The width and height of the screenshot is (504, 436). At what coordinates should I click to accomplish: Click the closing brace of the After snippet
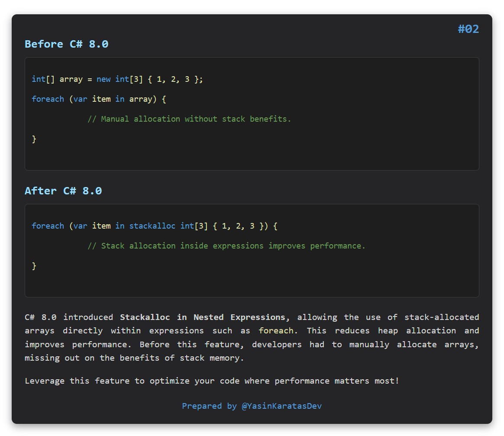pos(34,265)
